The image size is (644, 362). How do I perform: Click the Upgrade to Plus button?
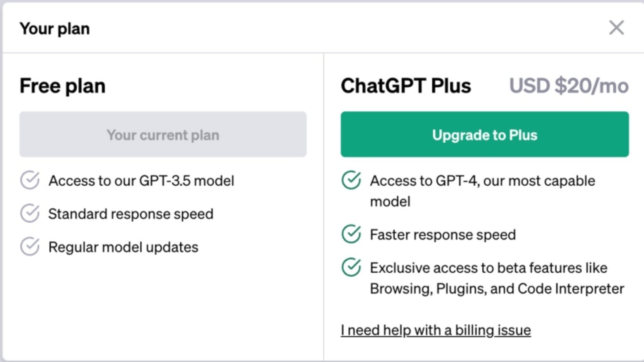[x=484, y=134]
